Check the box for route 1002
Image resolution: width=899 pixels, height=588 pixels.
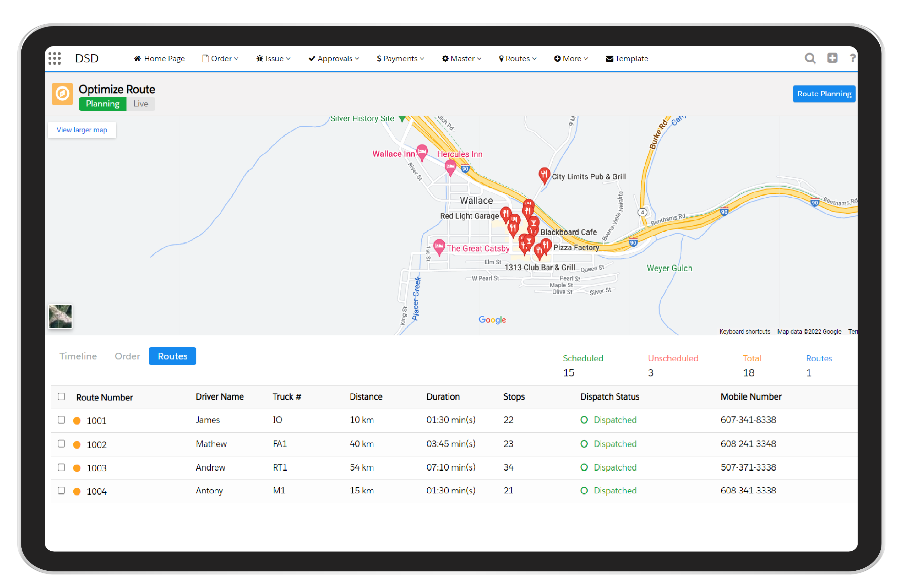click(61, 443)
